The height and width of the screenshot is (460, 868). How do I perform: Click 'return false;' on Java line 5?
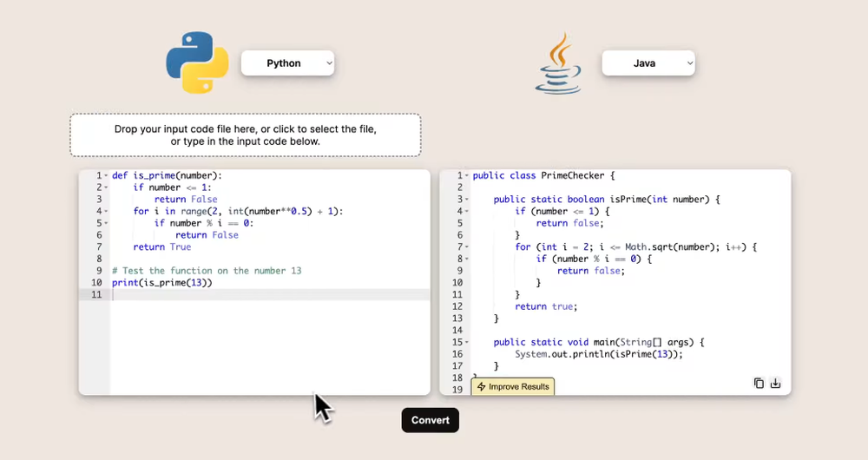569,223
